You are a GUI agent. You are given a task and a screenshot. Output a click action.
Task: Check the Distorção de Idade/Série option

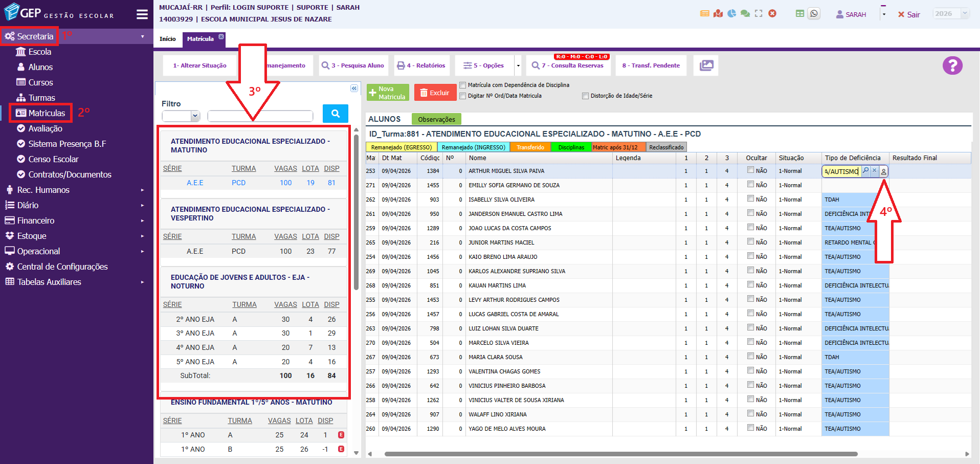point(585,96)
